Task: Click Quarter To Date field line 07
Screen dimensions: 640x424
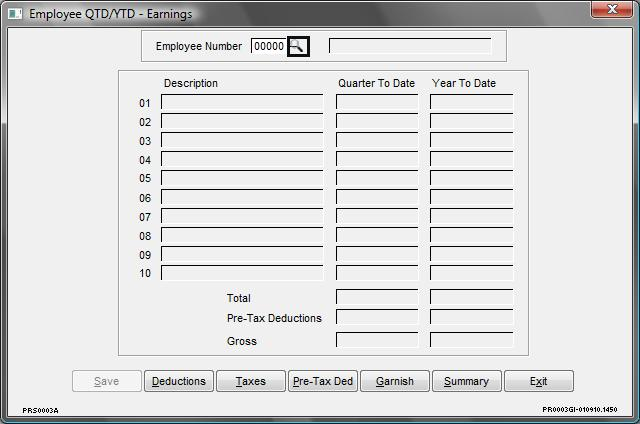Action: coord(377,216)
